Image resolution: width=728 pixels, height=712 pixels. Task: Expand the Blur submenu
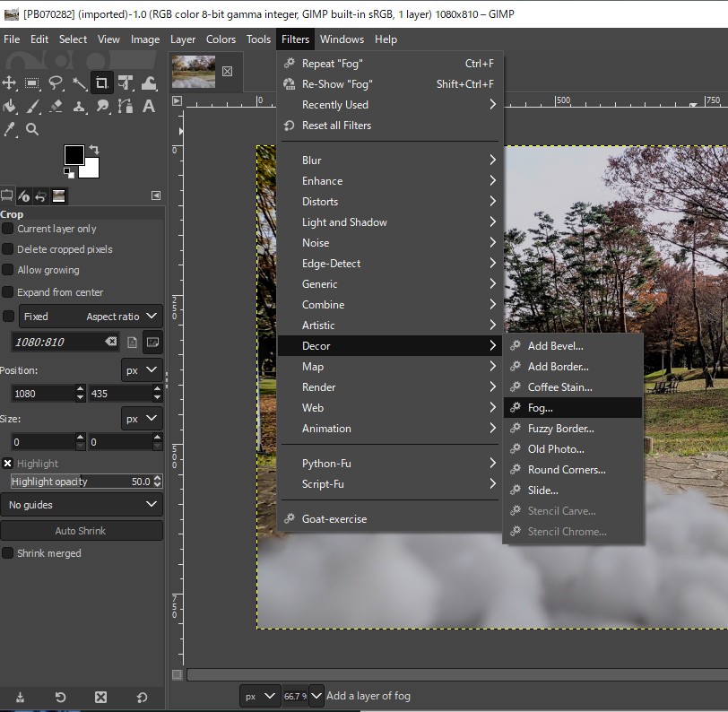click(x=390, y=161)
